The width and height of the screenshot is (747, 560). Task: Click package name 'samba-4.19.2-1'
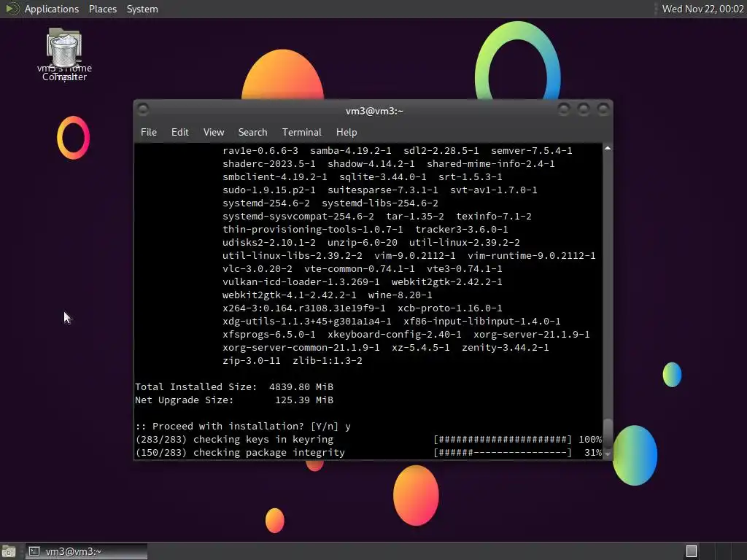pos(351,150)
